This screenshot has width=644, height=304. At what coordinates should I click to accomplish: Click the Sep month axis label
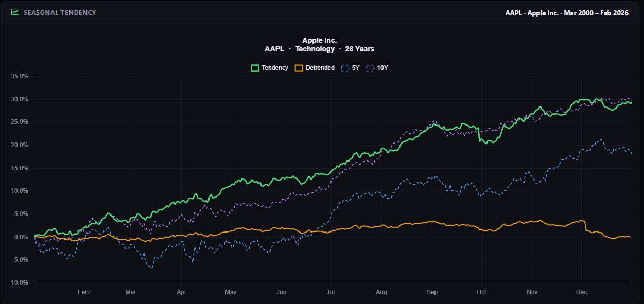click(432, 292)
